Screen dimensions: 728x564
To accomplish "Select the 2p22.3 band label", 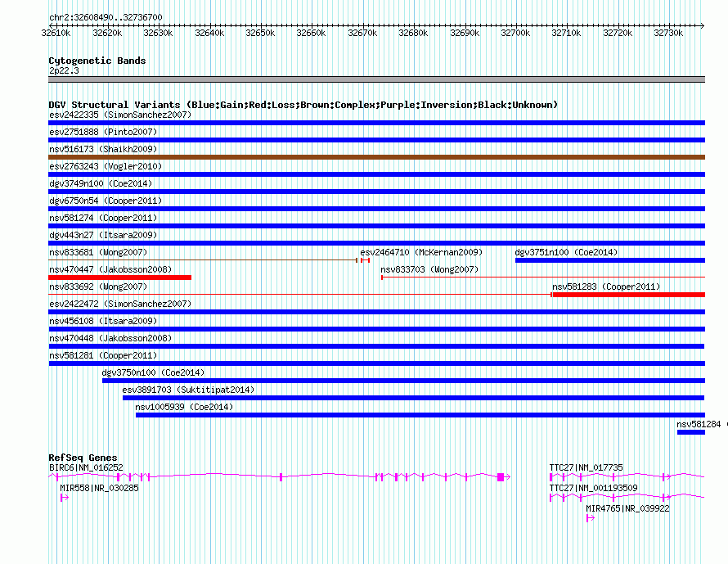I will pyautogui.click(x=64, y=70).
